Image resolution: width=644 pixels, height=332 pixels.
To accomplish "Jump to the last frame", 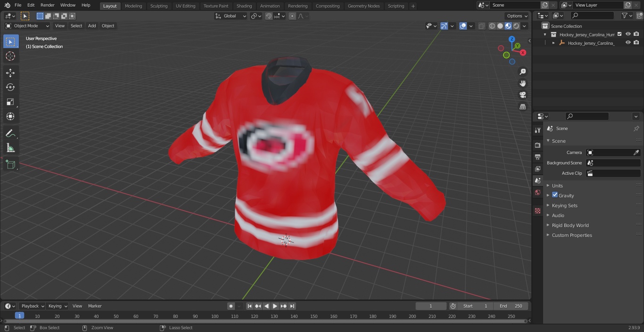I will [x=292, y=306].
